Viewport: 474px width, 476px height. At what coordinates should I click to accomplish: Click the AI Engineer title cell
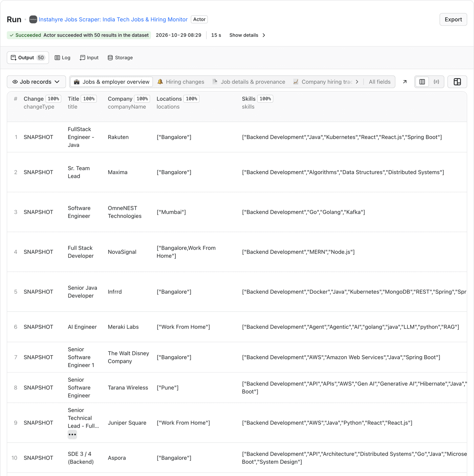82,327
